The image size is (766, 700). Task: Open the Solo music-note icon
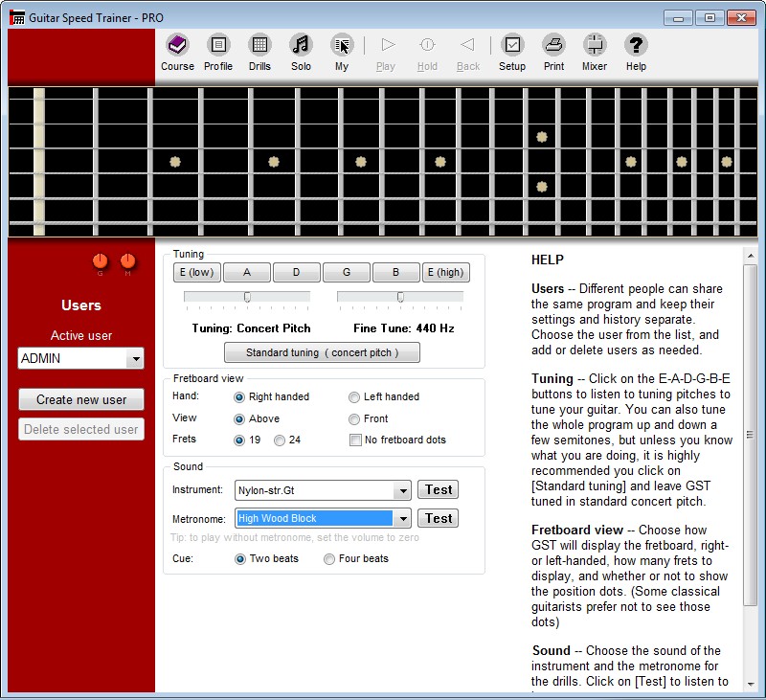point(301,45)
